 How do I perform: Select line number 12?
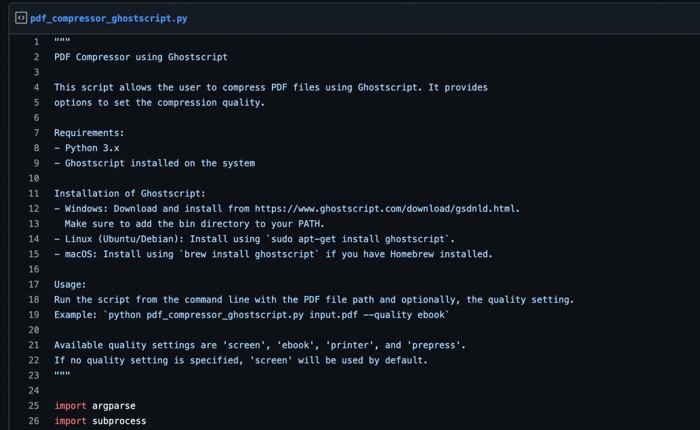pyautogui.click(x=34, y=209)
